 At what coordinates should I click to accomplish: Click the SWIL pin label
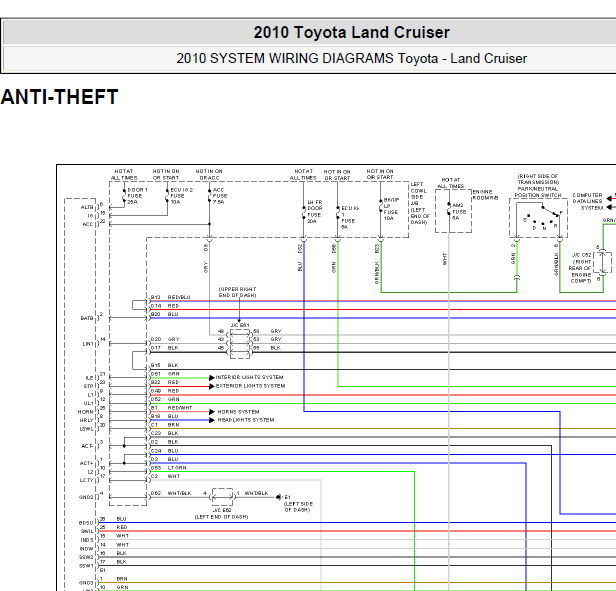87,531
